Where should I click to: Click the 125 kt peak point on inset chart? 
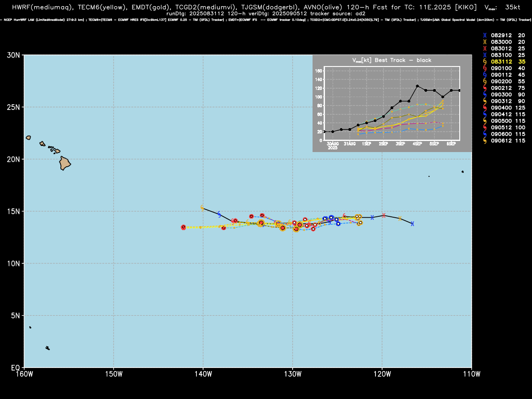coord(417,86)
